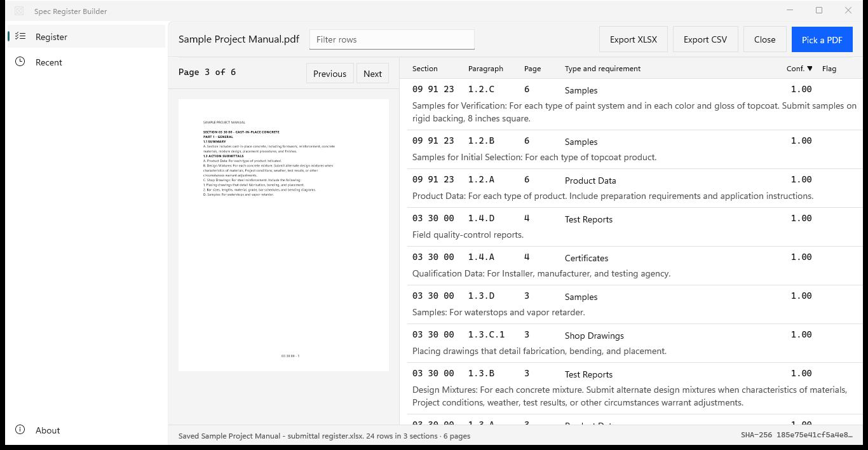The image size is (868, 450).
Task: Click the PDF page preview thumbnail
Action: click(x=283, y=235)
